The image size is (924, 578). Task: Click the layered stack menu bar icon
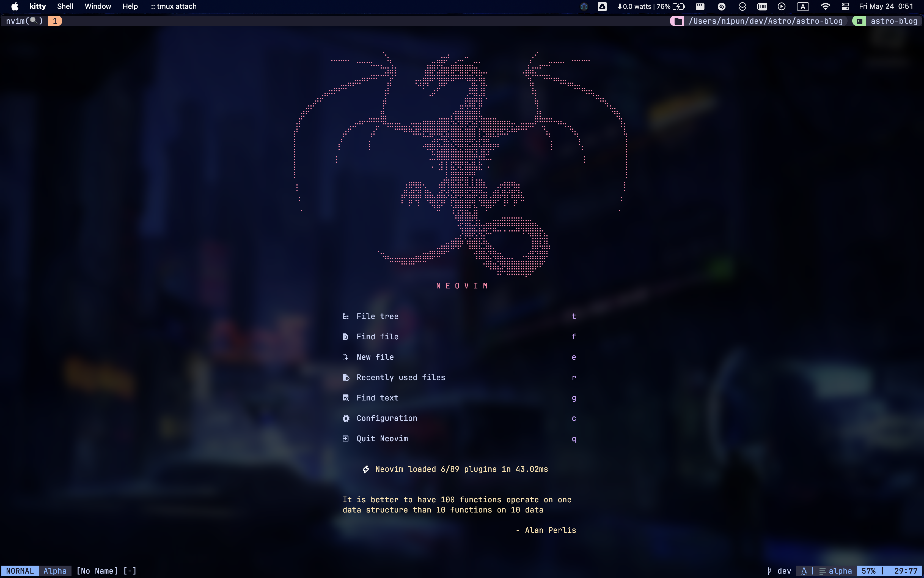pyautogui.click(x=742, y=7)
